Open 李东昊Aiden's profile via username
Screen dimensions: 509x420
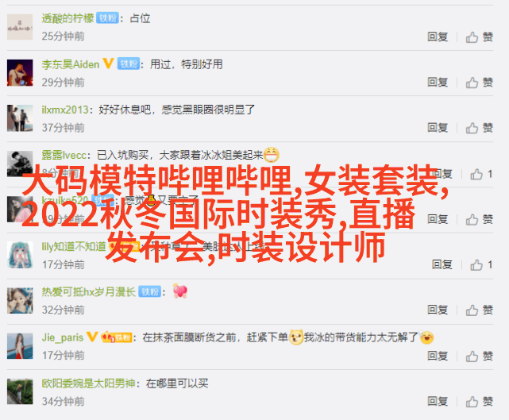pyautogui.click(x=71, y=64)
